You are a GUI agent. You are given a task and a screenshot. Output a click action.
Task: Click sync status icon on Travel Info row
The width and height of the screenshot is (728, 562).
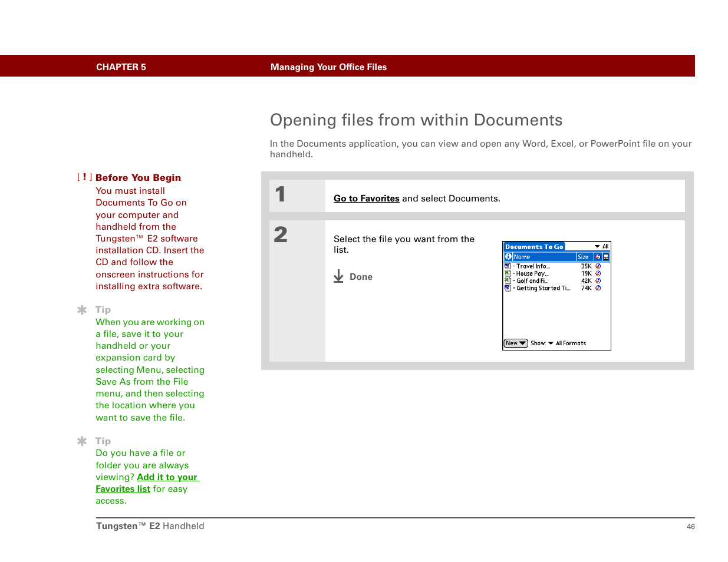(x=598, y=266)
